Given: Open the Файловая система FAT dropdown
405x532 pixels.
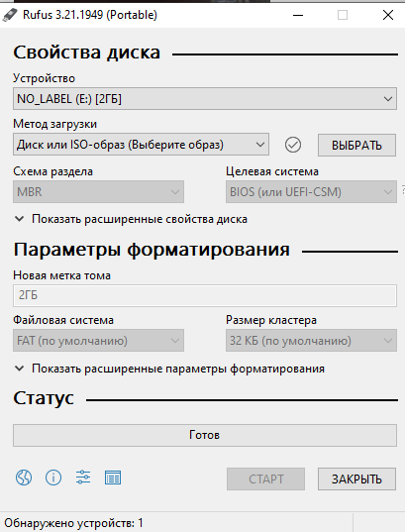Looking at the screenshot, I should click(x=98, y=341).
